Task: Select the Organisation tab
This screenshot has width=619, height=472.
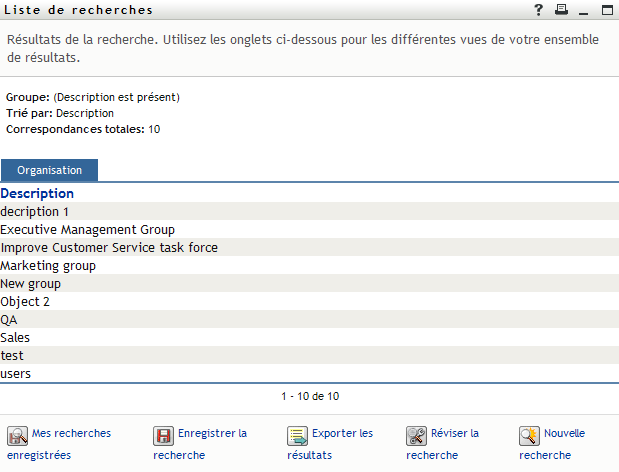Action: [x=49, y=171]
